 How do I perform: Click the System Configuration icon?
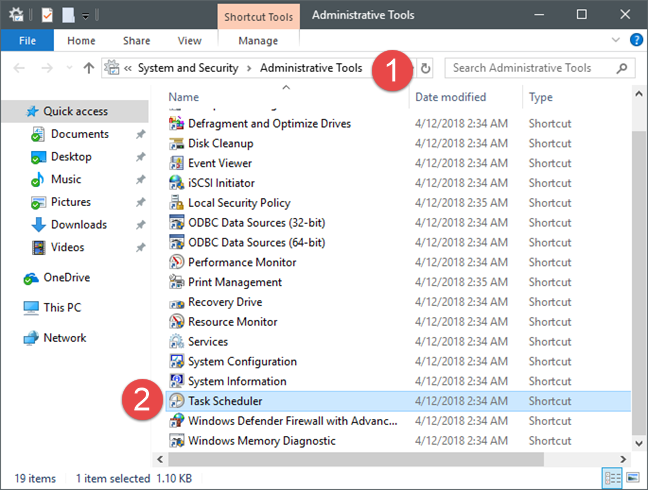point(176,361)
